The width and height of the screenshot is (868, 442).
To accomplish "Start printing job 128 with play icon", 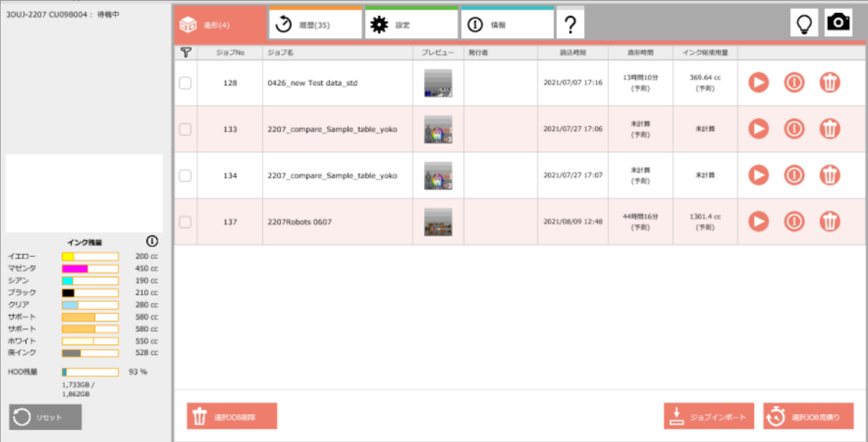I will [x=758, y=83].
